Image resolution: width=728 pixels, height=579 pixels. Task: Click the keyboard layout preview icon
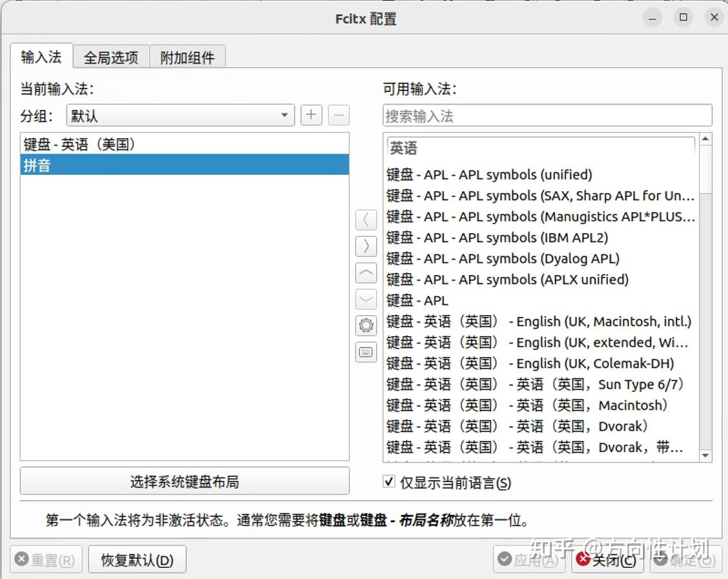(366, 352)
